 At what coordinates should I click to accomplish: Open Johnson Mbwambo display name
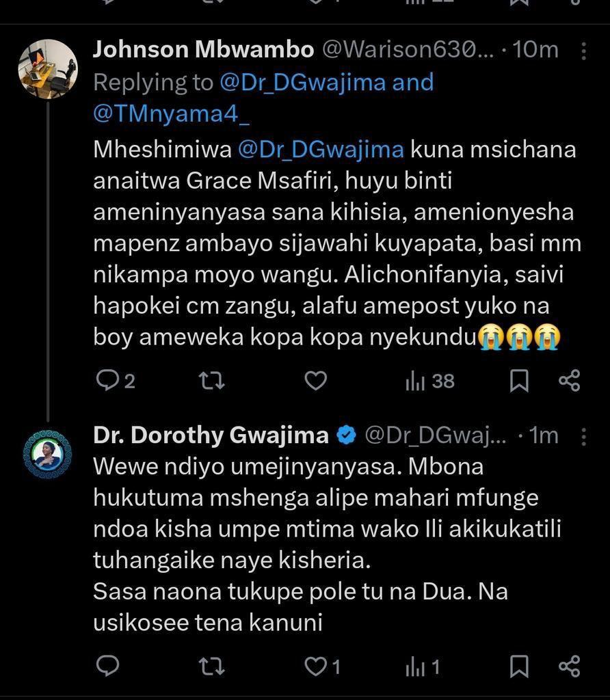(203, 49)
